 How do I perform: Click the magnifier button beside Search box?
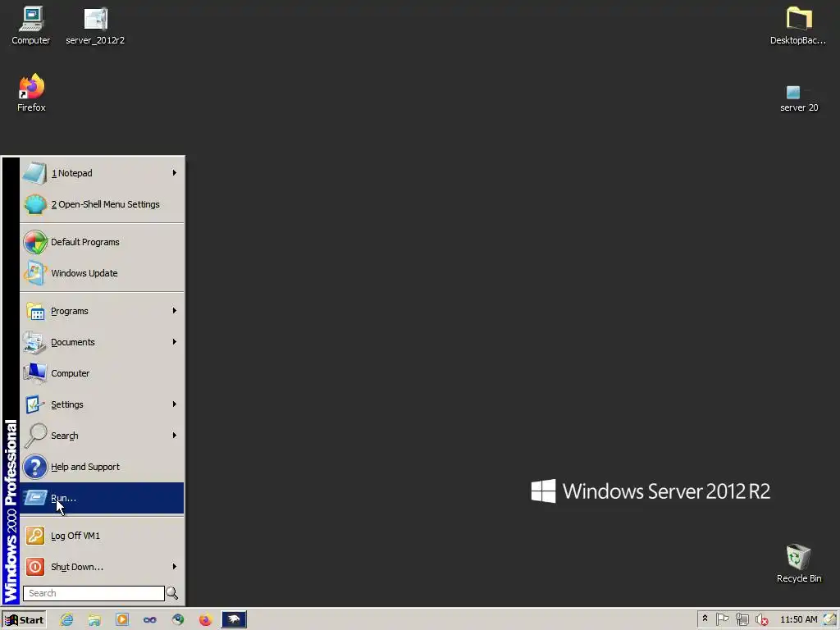(x=172, y=593)
